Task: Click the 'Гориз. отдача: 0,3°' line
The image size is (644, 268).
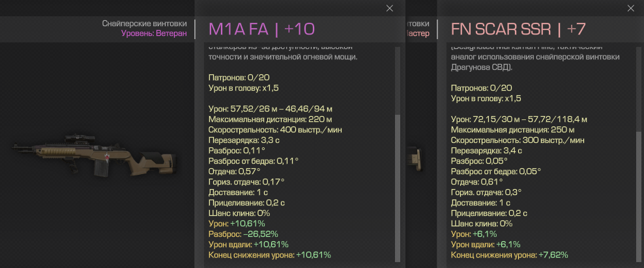Action: (486, 192)
